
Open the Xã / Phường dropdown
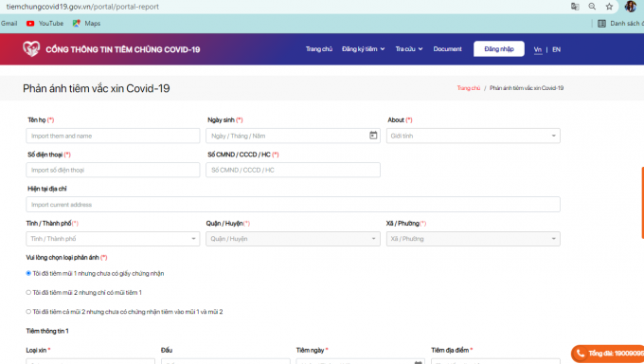click(x=474, y=239)
